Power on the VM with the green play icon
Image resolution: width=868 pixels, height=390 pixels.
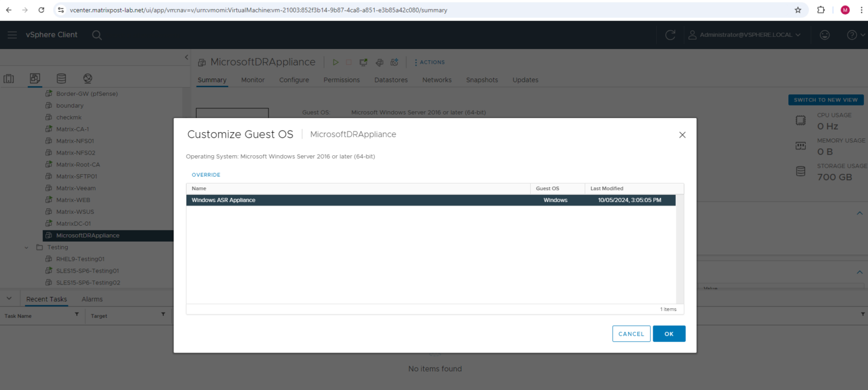tap(335, 62)
